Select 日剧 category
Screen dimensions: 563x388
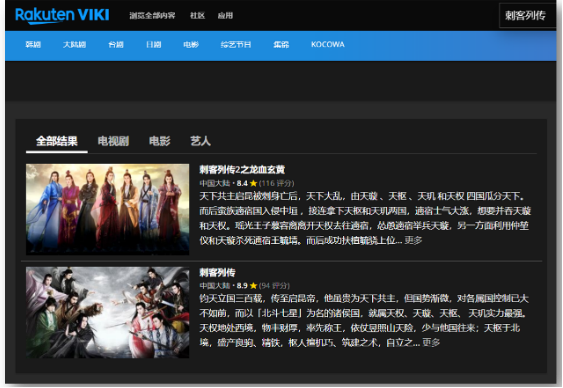tap(154, 45)
